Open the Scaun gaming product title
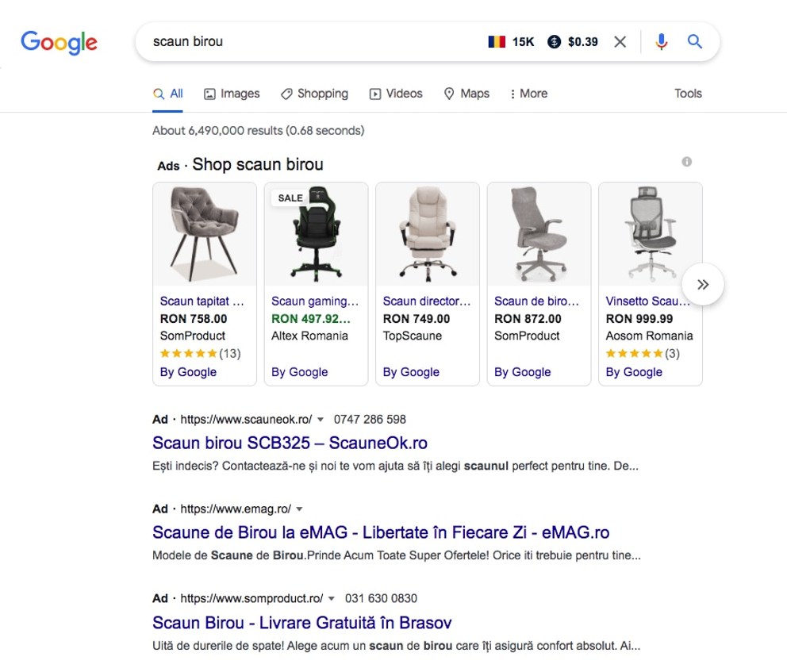This screenshot has height=672, width=787. click(315, 301)
